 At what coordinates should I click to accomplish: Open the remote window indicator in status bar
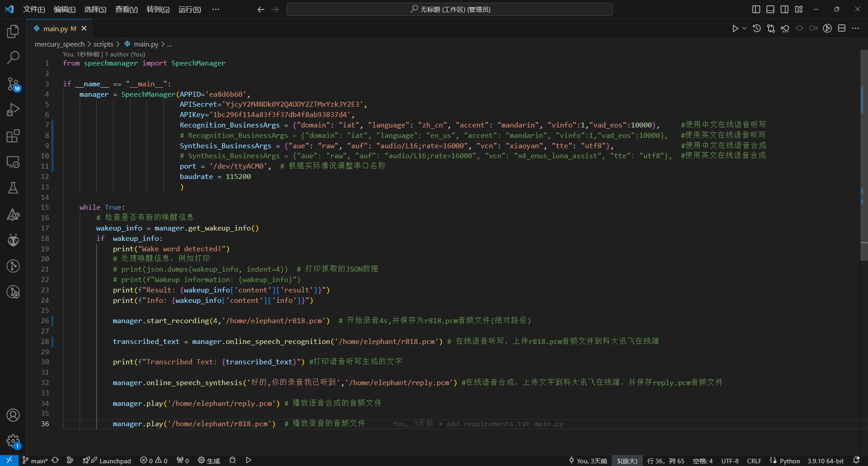(x=9, y=461)
